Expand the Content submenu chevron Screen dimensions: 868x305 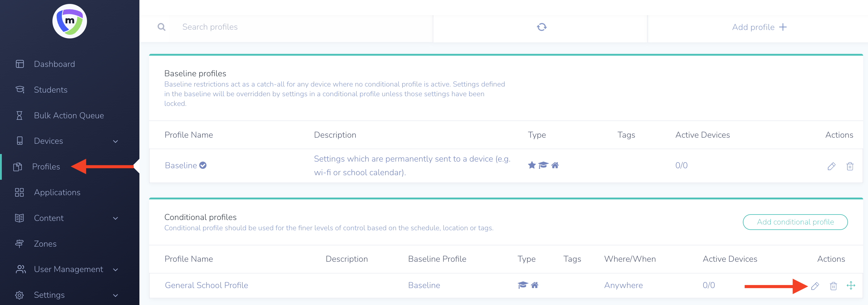pos(115,218)
